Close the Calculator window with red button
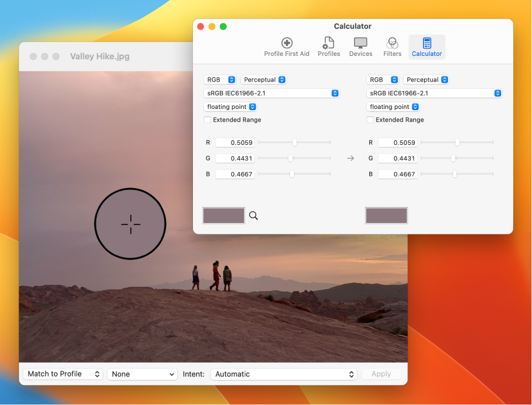The height and width of the screenshot is (405, 532). (x=200, y=26)
